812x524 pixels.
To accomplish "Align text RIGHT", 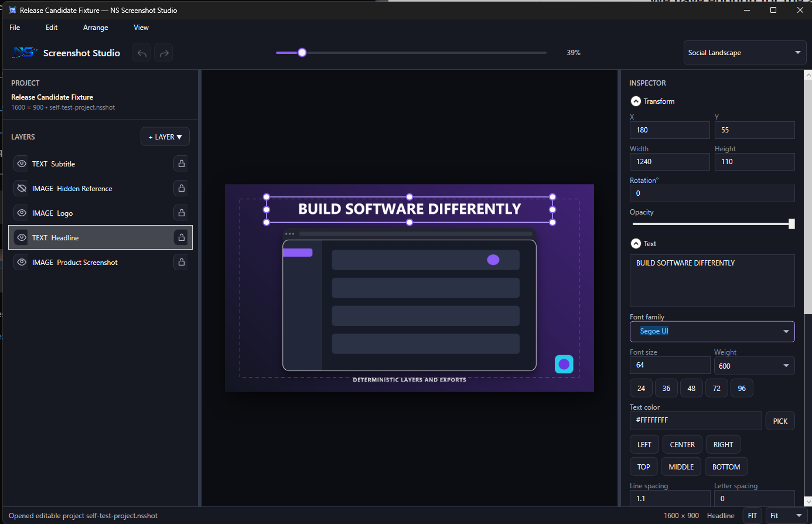I will [724, 444].
